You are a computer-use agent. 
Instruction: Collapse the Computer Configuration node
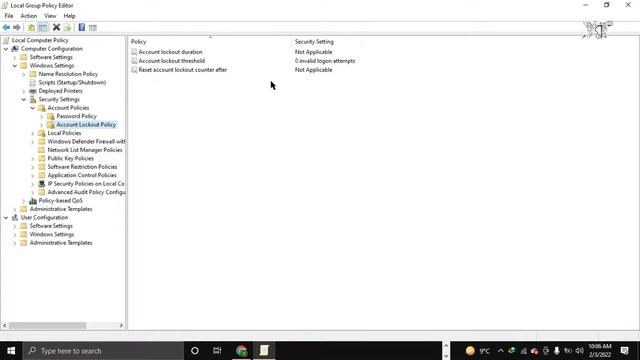(6, 49)
